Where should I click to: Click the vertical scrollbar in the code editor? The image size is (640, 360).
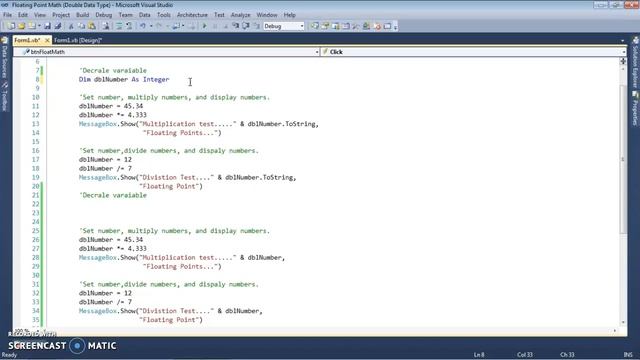pyautogui.click(x=623, y=159)
